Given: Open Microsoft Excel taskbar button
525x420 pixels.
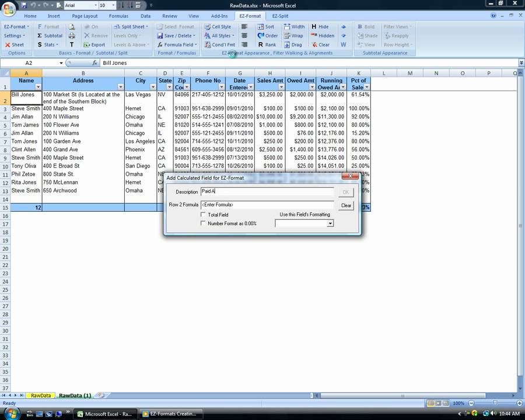Looking at the screenshot, I should tap(105, 414).
